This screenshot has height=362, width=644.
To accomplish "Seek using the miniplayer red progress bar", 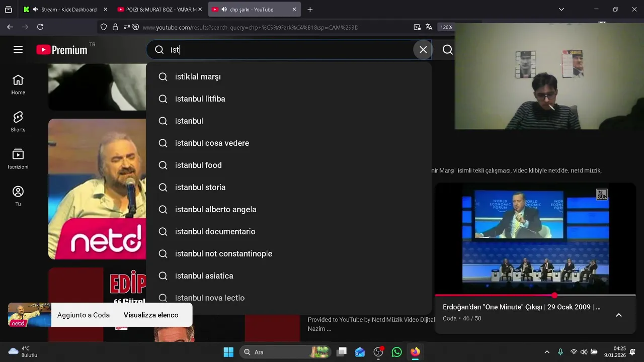I will [x=535, y=295].
